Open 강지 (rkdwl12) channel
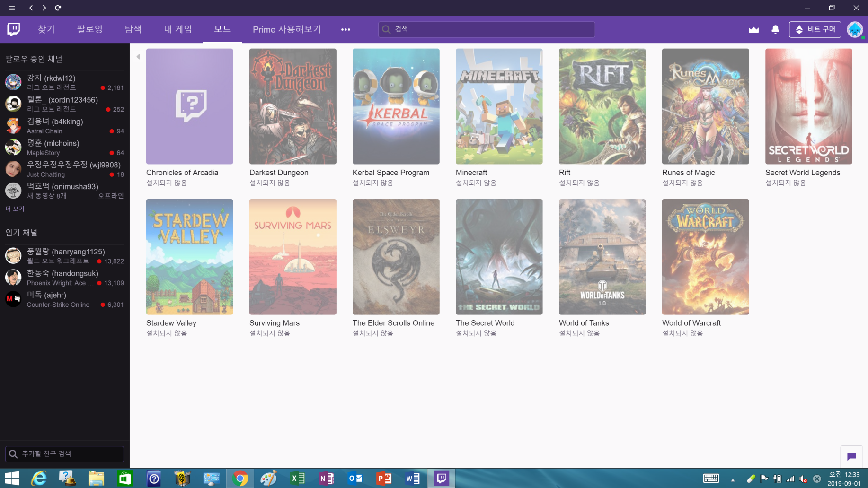The width and height of the screenshot is (868, 488). (x=65, y=82)
